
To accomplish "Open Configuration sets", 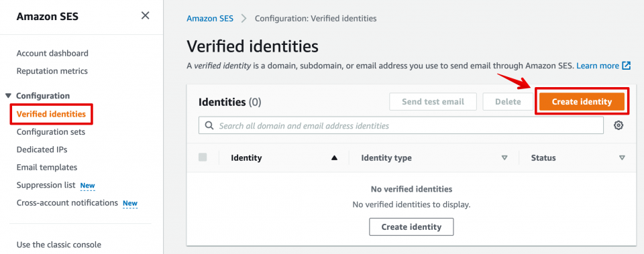I will point(51,132).
